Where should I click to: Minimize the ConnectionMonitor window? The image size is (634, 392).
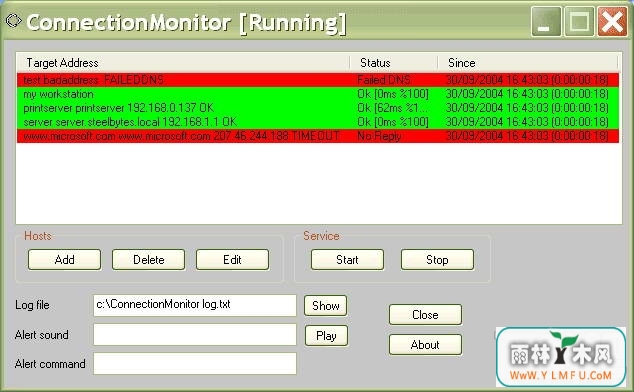coord(546,21)
